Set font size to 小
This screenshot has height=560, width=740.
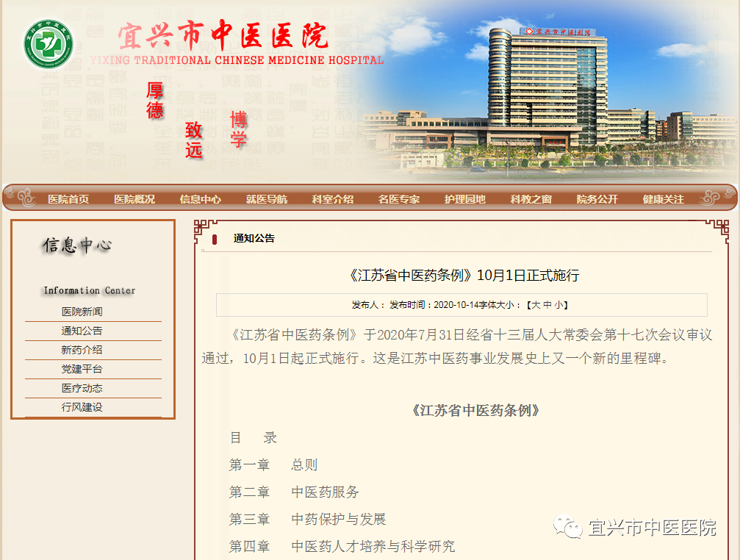(x=558, y=305)
